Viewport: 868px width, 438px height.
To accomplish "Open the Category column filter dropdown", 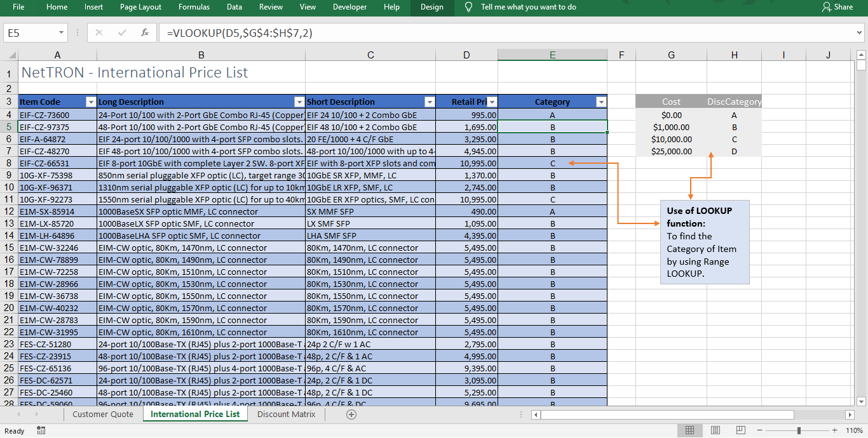I will tap(600, 102).
